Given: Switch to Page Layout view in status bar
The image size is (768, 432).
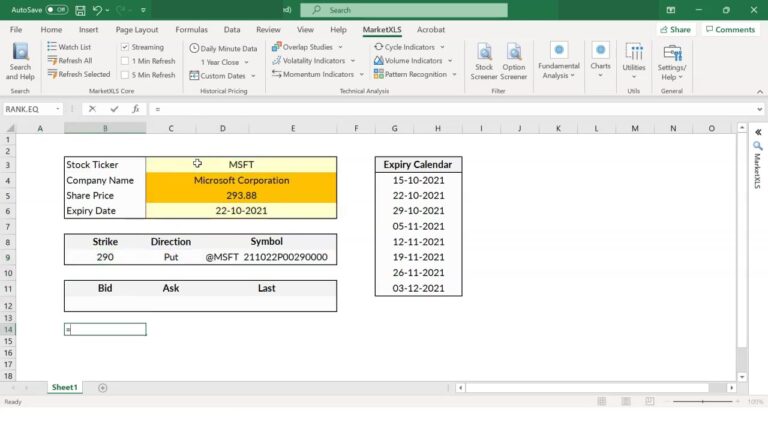Looking at the screenshot, I should pos(626,402).
